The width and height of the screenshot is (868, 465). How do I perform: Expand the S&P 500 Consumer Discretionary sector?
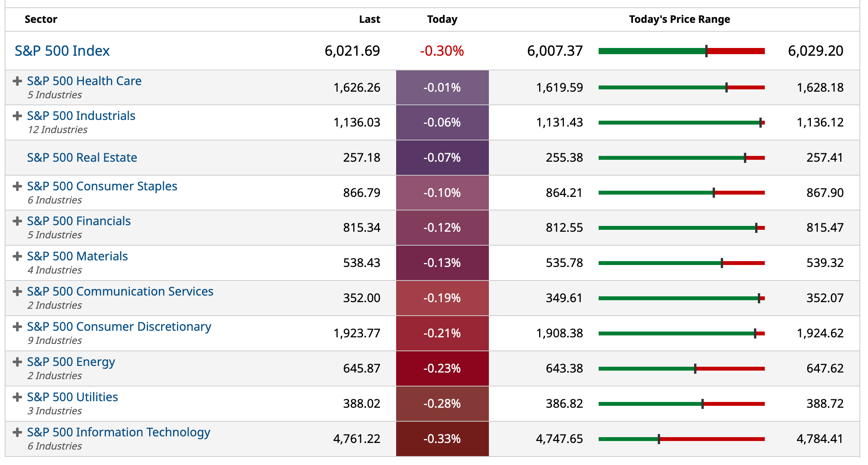pos(17,327)
